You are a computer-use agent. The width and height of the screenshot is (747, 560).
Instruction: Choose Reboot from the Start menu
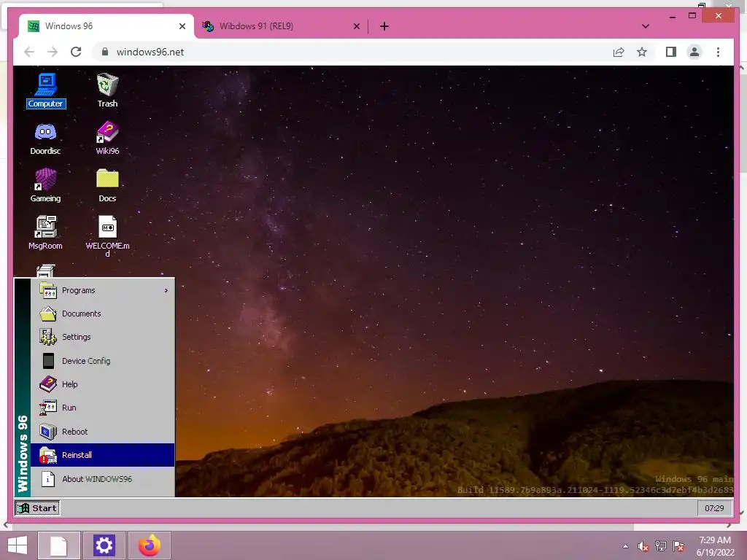[102, 432]
